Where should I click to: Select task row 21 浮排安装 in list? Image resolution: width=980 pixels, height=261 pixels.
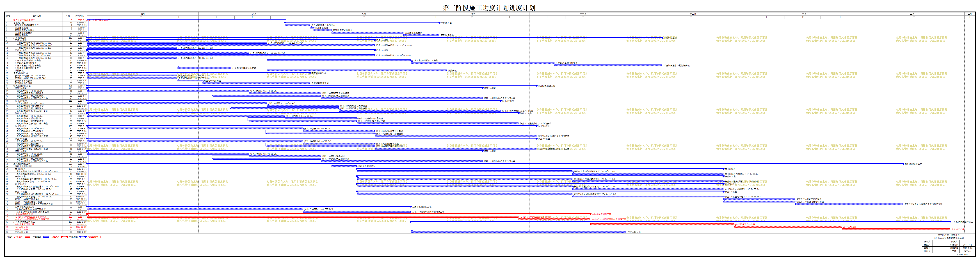46,70
